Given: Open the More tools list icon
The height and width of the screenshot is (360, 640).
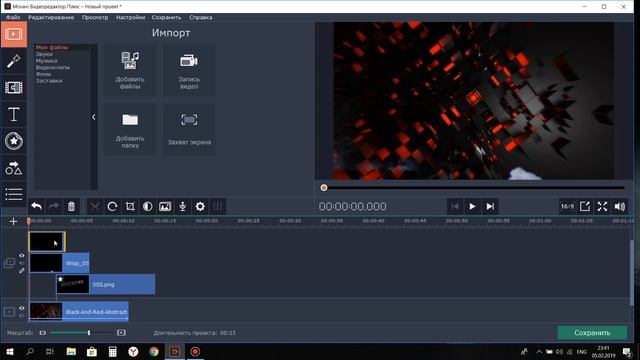Looking at the screenshot, I should [14, 194].
